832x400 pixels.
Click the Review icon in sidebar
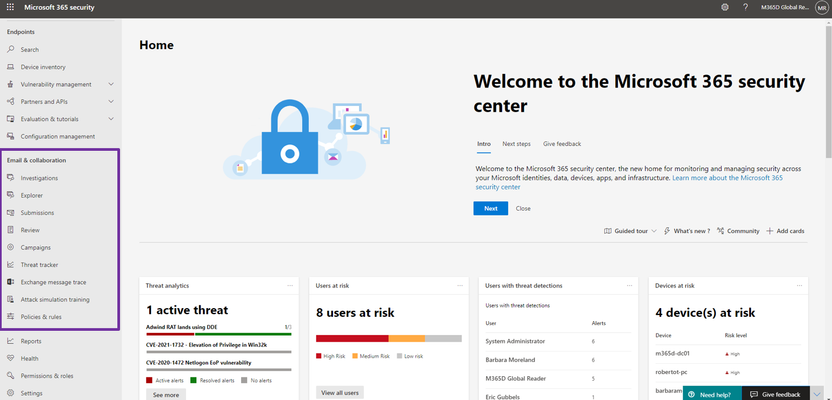(11, 230)
